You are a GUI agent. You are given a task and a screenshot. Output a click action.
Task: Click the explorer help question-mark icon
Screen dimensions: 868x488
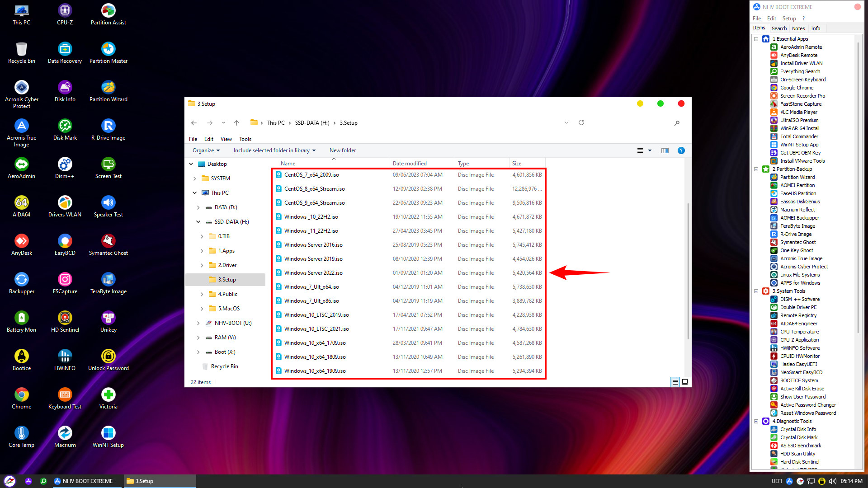coord(681,150)
